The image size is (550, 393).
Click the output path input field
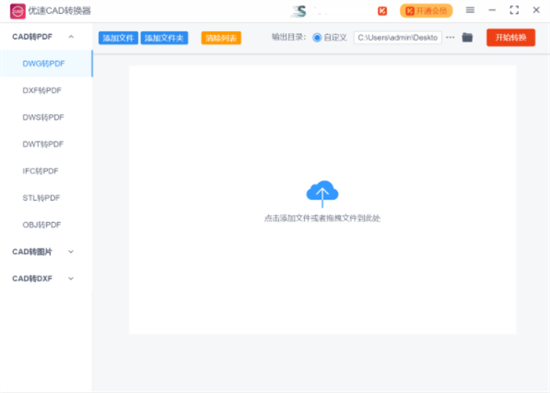398,38
